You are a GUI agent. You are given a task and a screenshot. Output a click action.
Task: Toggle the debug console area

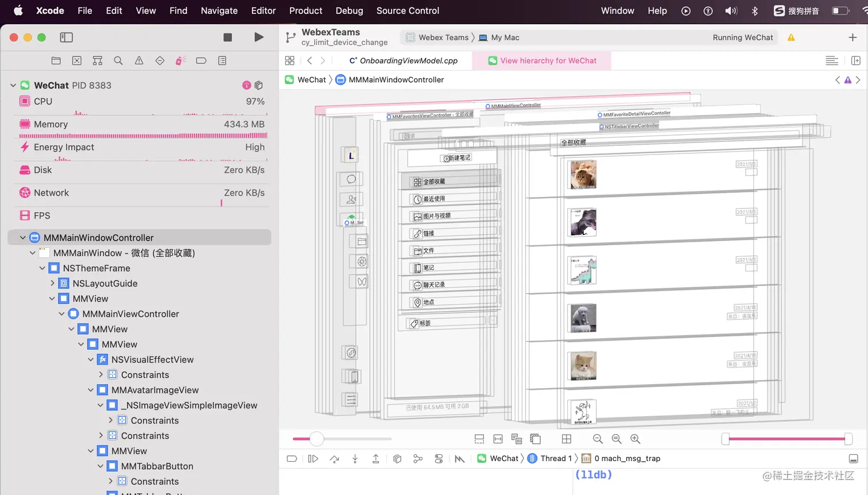point(854,458)
